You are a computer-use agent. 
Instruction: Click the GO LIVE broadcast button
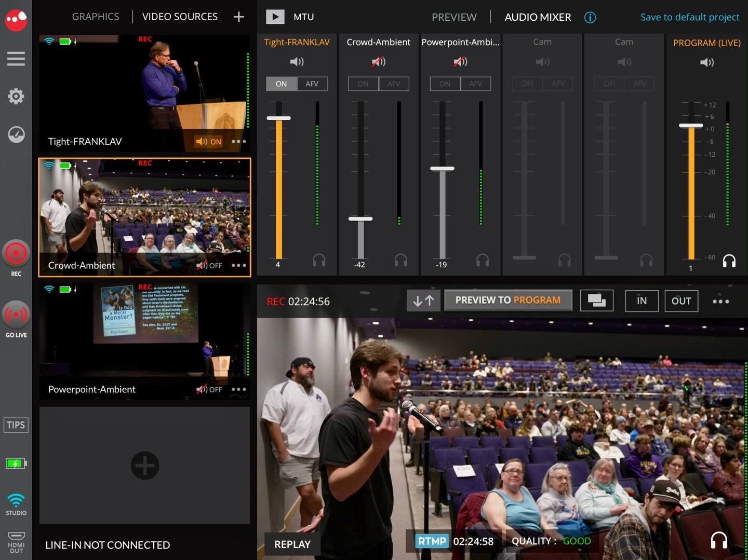[x=16, y=315]
